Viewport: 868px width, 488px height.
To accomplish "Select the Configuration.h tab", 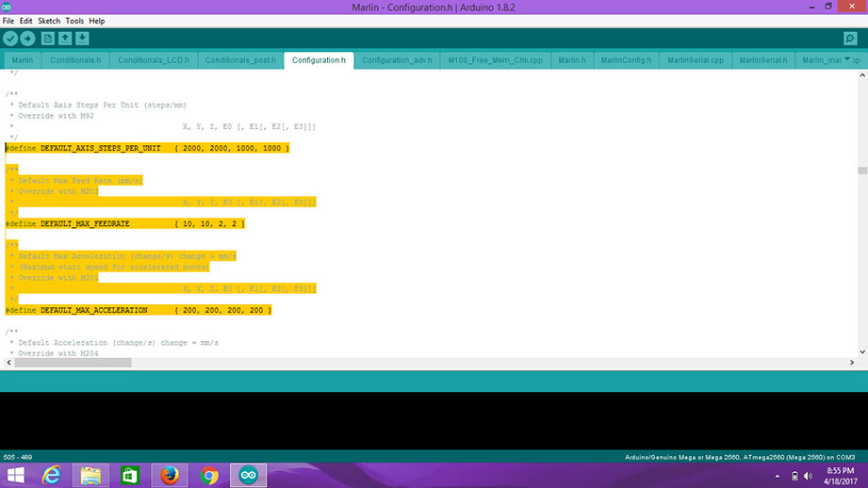I will pos(319,60).
